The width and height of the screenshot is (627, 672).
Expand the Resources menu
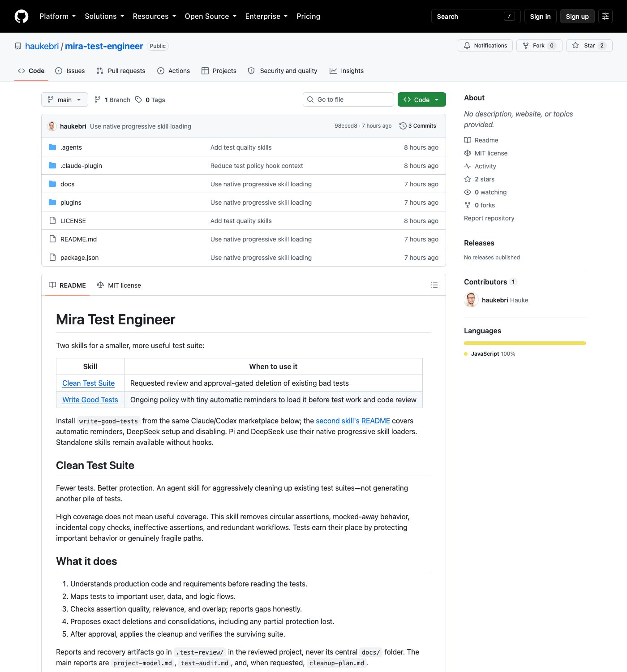click(x=155, y=17)
